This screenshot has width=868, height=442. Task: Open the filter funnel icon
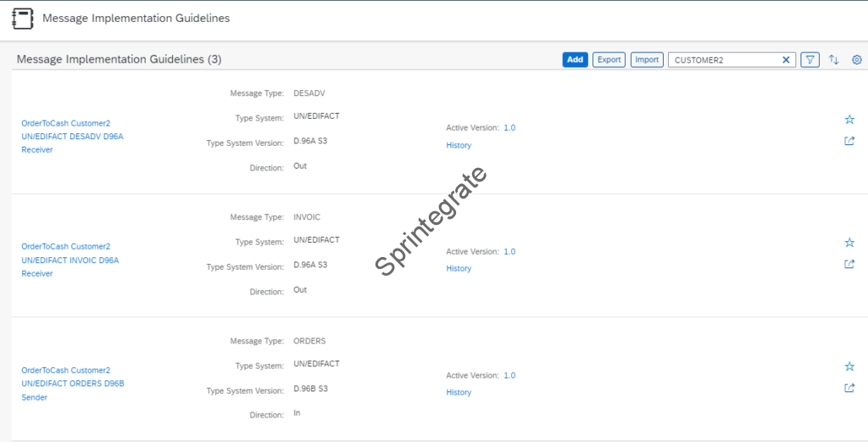coord(810,60)
